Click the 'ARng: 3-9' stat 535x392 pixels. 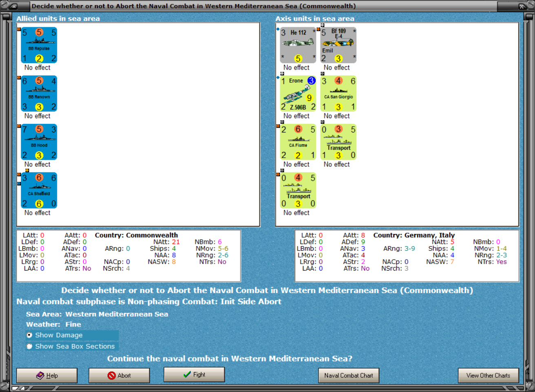tap(399, 249)
